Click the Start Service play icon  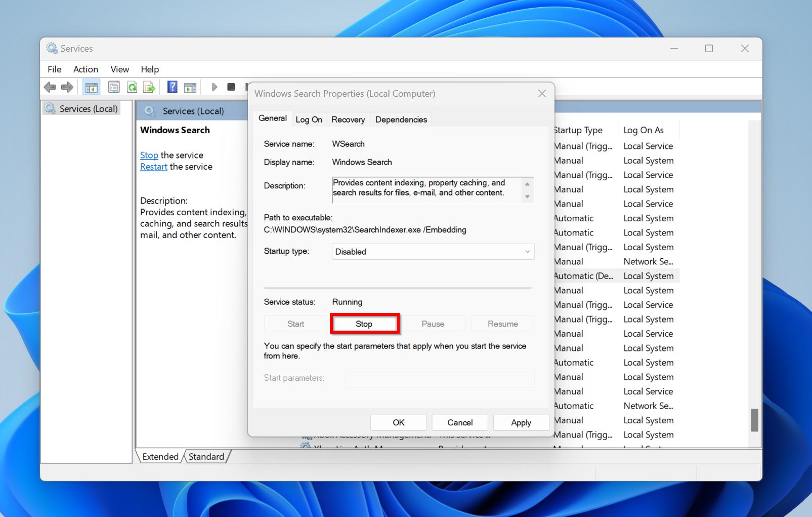(215, 87)
